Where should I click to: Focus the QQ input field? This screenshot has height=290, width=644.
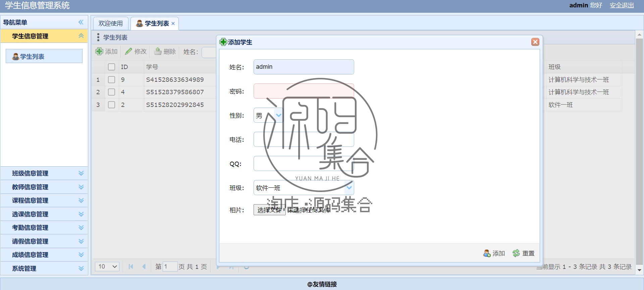[304, 163]
